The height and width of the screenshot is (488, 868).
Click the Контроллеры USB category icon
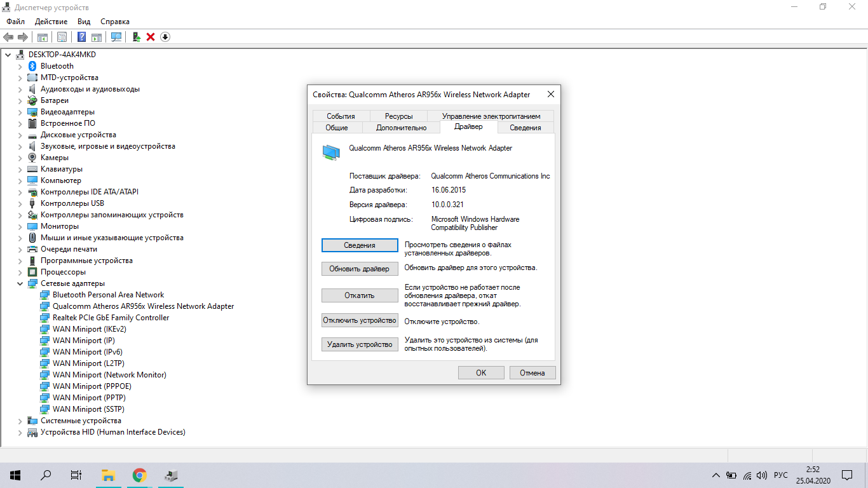(32, 203)
